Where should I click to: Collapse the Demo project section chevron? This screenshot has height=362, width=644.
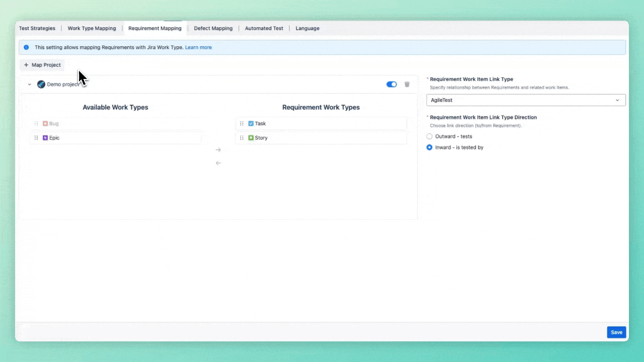(29, 84)
